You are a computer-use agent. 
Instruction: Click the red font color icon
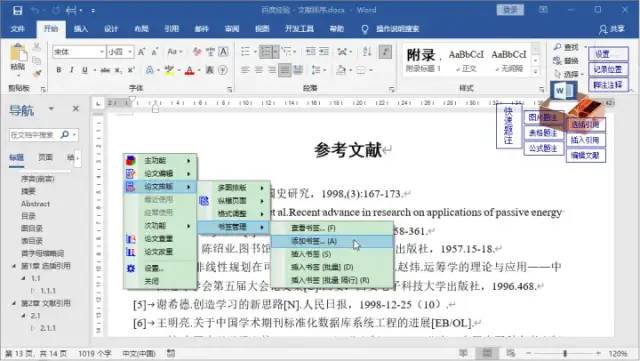[x=189, y=71]
